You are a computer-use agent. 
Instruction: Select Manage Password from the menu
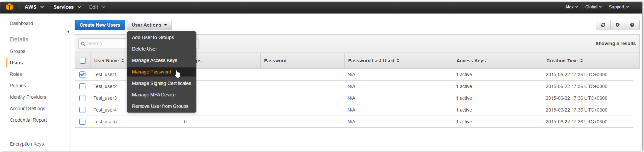152,72
